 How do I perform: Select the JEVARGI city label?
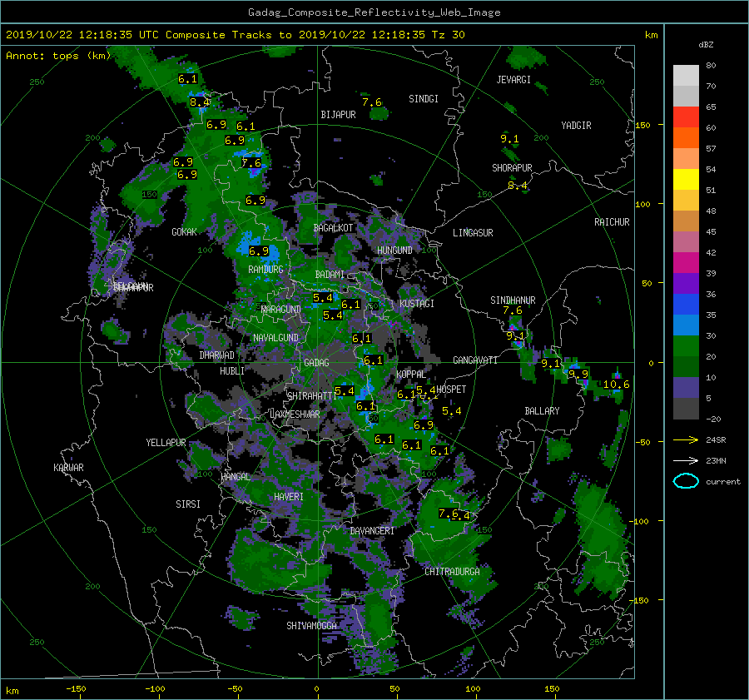pyautogui.click(x=513, y=80)
